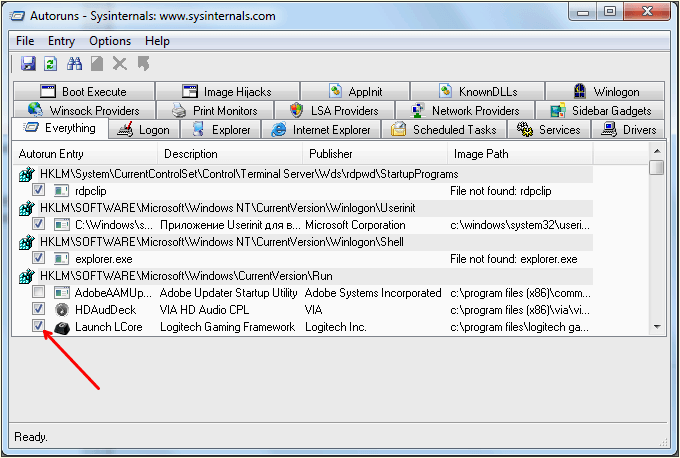Uncheck the C:\Windows\s... userinit checkbox
This screenshot has height=458, width=680.
38,223
